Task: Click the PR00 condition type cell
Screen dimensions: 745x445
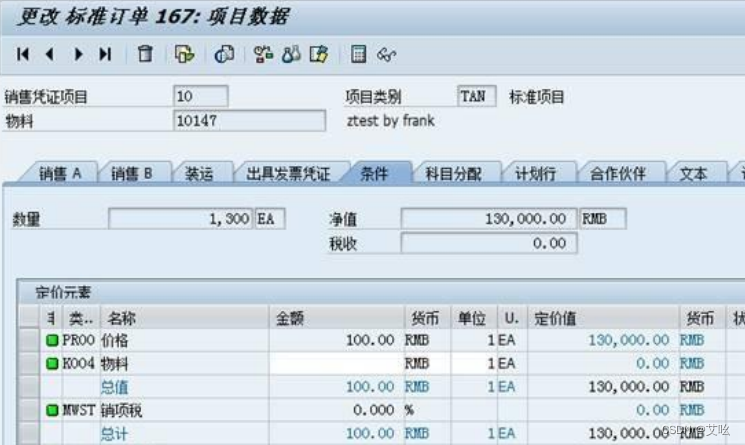Action: coord(79,340)
